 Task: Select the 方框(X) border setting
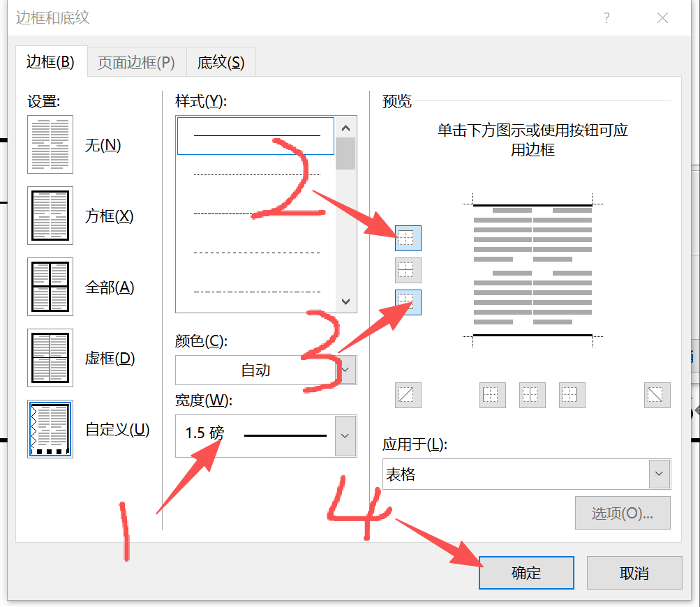50,216
